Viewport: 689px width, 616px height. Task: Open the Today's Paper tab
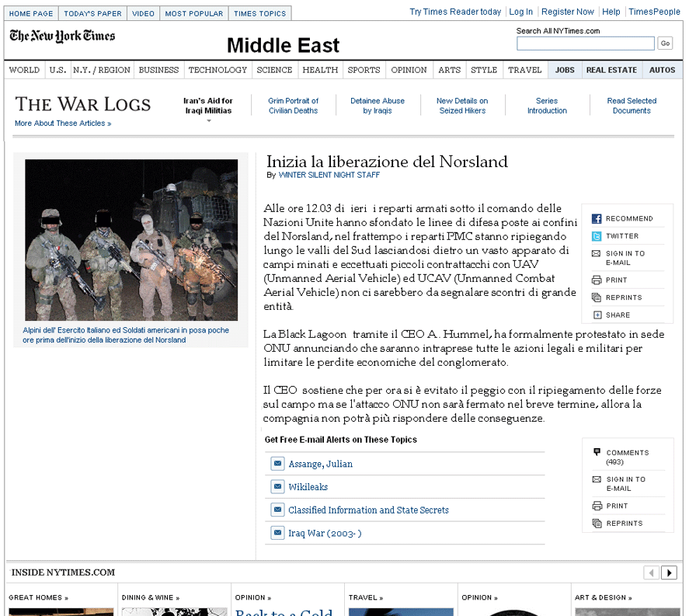pos(92,14)
